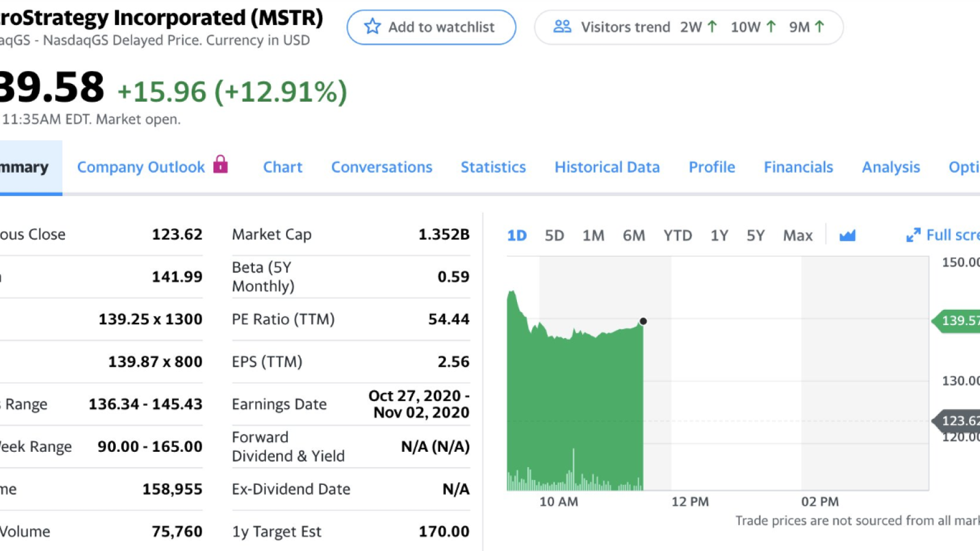
Task: Click the average volume value 75,760
Action: coord(177,531)
